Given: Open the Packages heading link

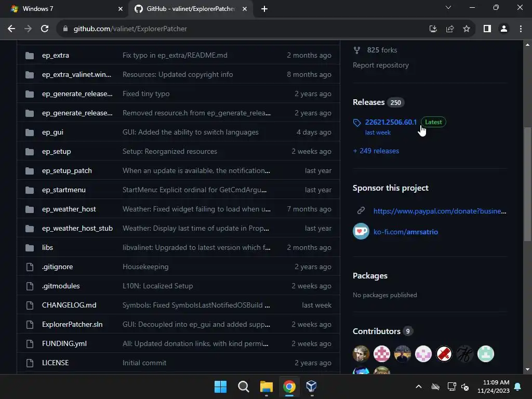Looking at the screenshot, I should coord(370,276).
